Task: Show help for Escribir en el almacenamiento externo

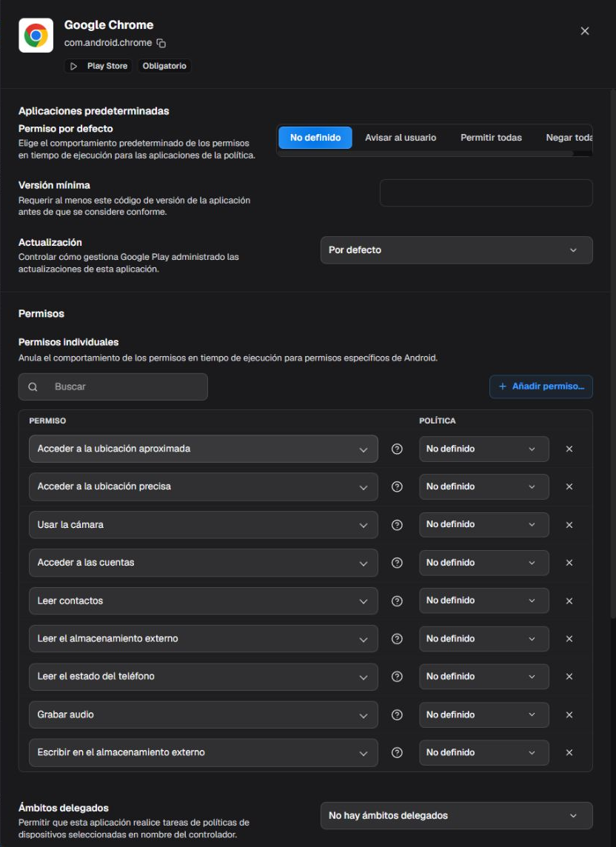Action: (397, 752)
